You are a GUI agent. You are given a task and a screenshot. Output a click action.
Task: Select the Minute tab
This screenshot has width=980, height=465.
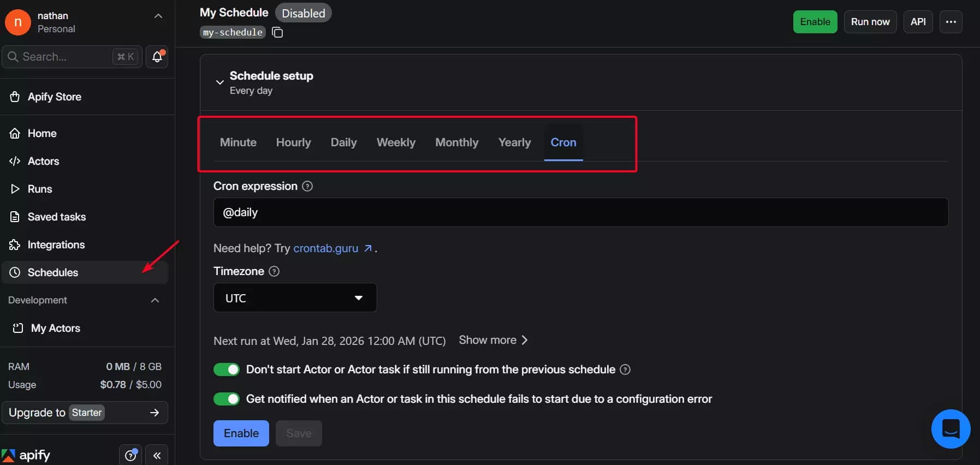point(238,142)
